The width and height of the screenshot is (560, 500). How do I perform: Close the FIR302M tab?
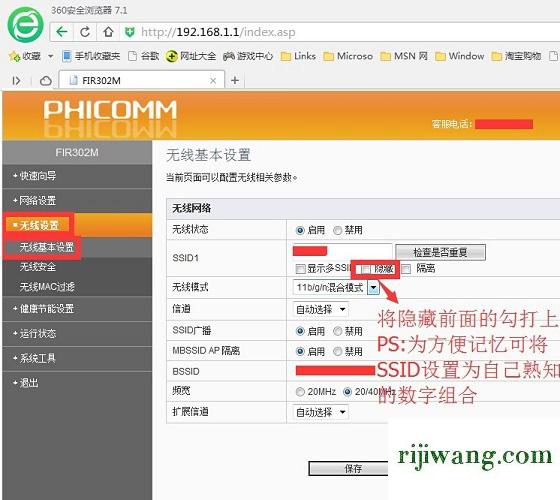pyautogui.click(x=213, y=81)
